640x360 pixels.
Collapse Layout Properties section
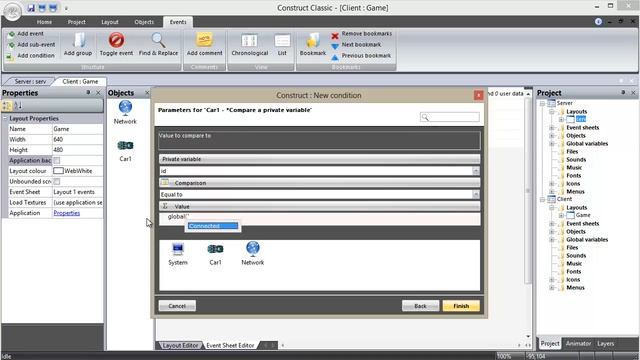5,118
